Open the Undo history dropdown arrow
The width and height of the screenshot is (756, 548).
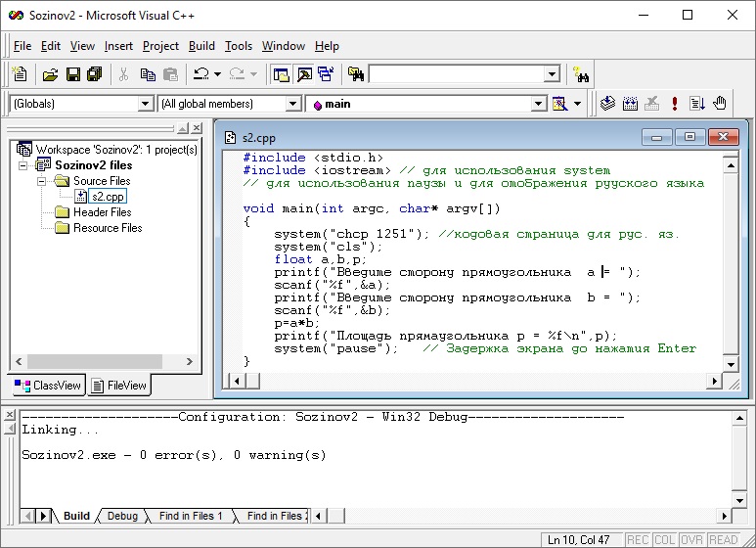217,74
